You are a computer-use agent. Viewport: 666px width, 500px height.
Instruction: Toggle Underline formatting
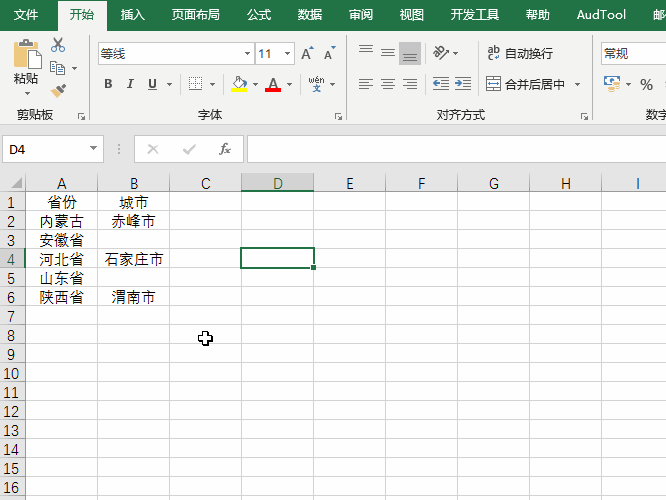[152, 84]
